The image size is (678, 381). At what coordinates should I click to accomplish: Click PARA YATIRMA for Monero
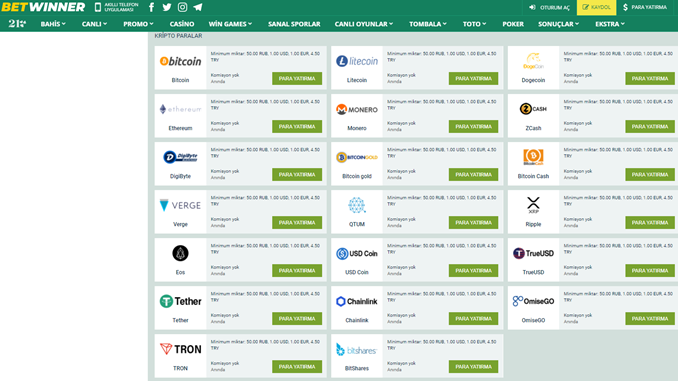(473, 126)
